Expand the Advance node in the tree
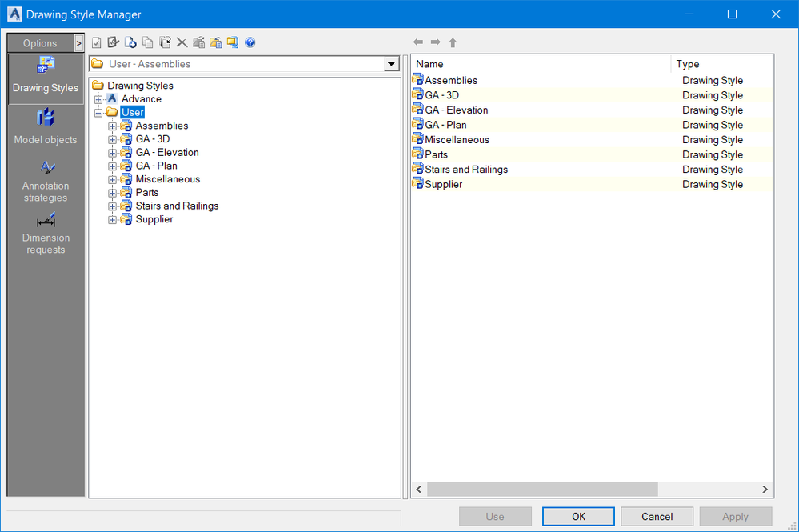 pos(98,99)
